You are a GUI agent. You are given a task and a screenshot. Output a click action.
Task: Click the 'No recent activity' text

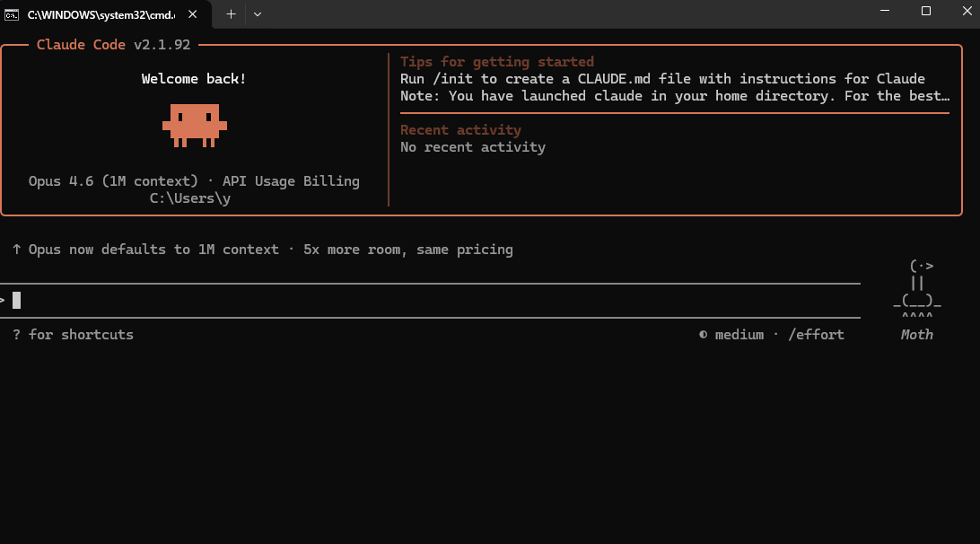(x=472, y=147)
